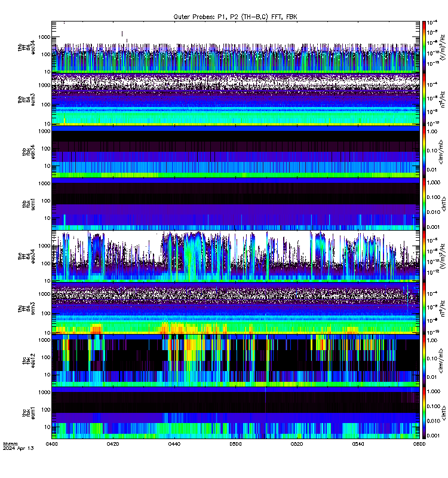Click the '2024 Apr 13' date label

click(19, 449)
